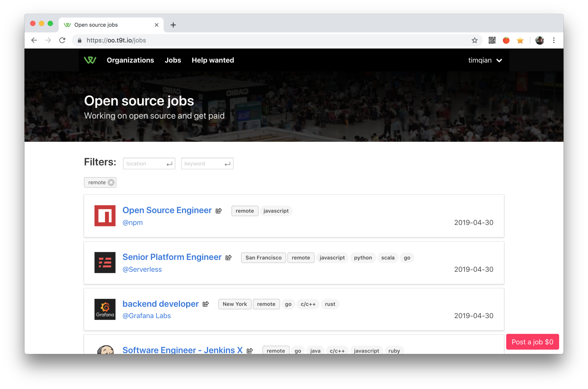Visit the @Serverless organization

pyautogui.click(x=142, y=270)
